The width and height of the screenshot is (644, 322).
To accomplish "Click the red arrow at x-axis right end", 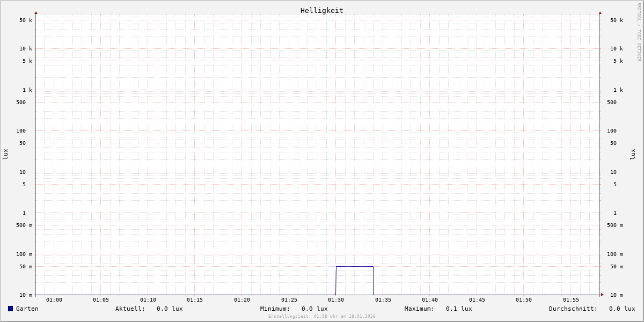I will (x=602, y=295).
